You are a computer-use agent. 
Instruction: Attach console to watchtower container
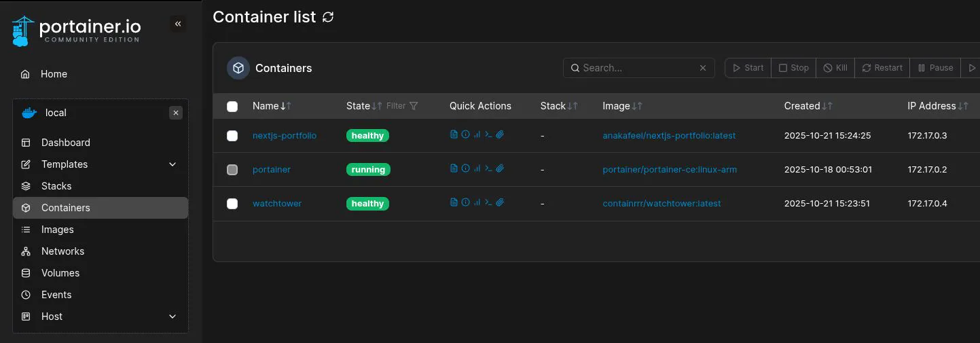click(500, 202)
